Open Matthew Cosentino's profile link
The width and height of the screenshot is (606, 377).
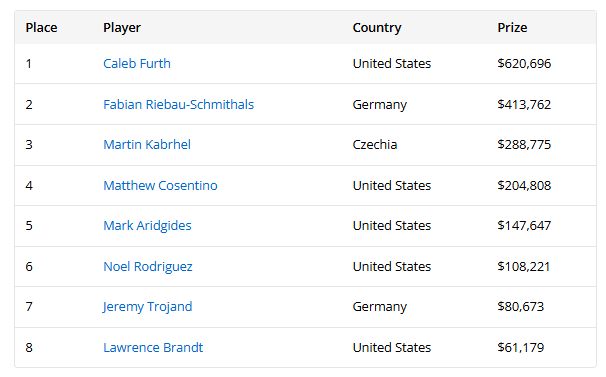tap(160, 186)
